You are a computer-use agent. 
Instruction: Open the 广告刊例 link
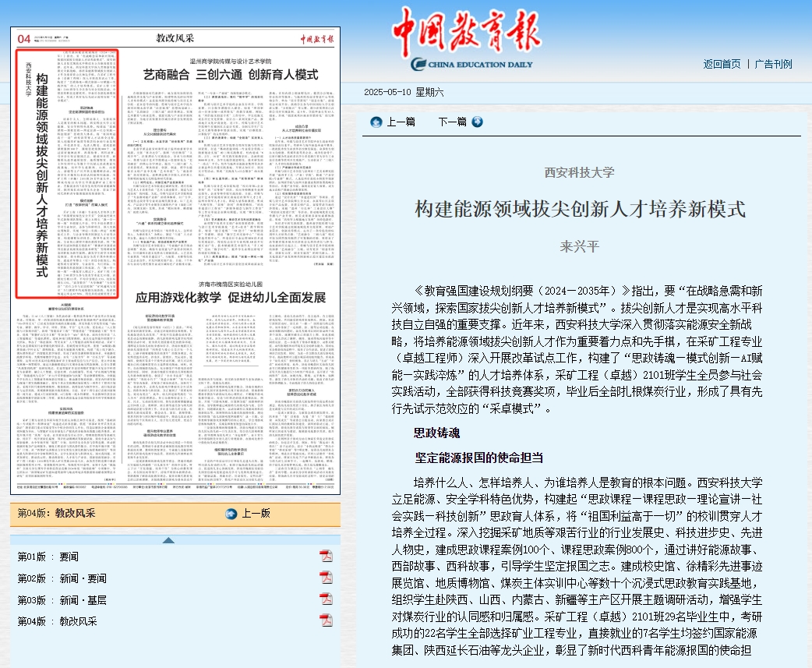tap(773, 64)
